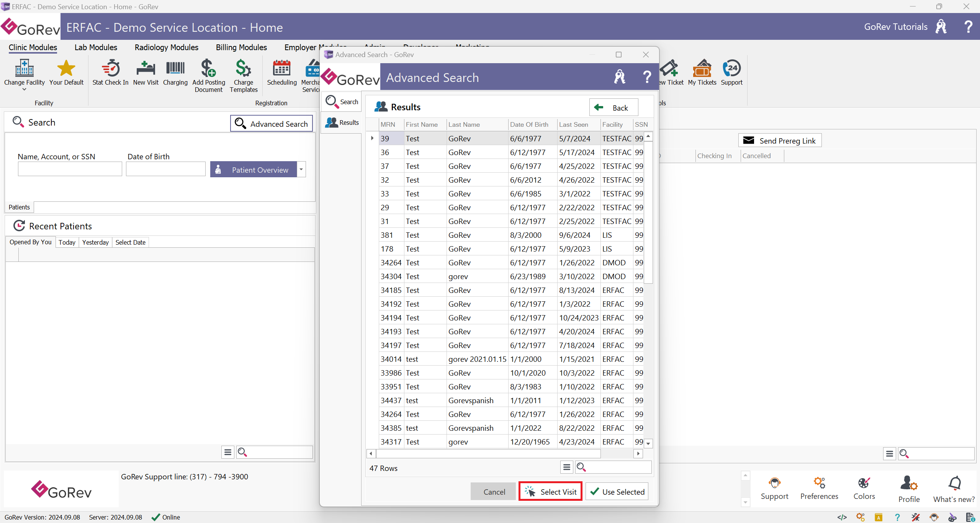This screenshot has height=523, width=980.
Task: Open the Select Date tab
Action: 131,242
